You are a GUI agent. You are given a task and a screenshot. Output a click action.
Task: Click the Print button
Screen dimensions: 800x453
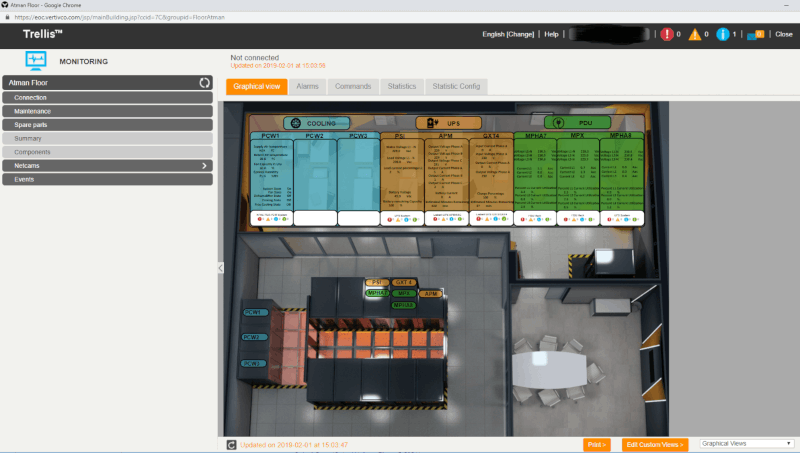(x=596, y=443)
